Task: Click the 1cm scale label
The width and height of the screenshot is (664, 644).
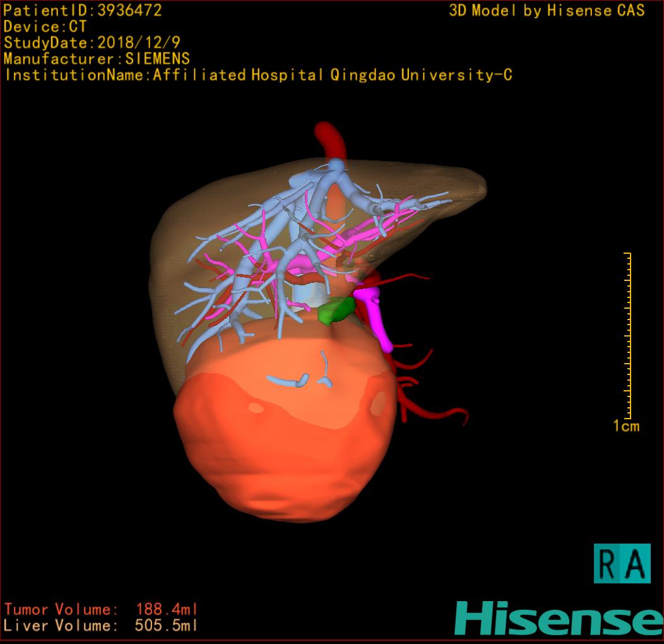Action: pyautogui.click(x=625, y=426)
